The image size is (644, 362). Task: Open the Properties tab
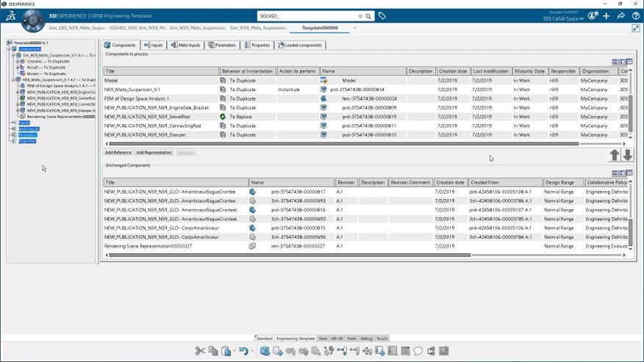pyautogui.click(x=257, y=45)
